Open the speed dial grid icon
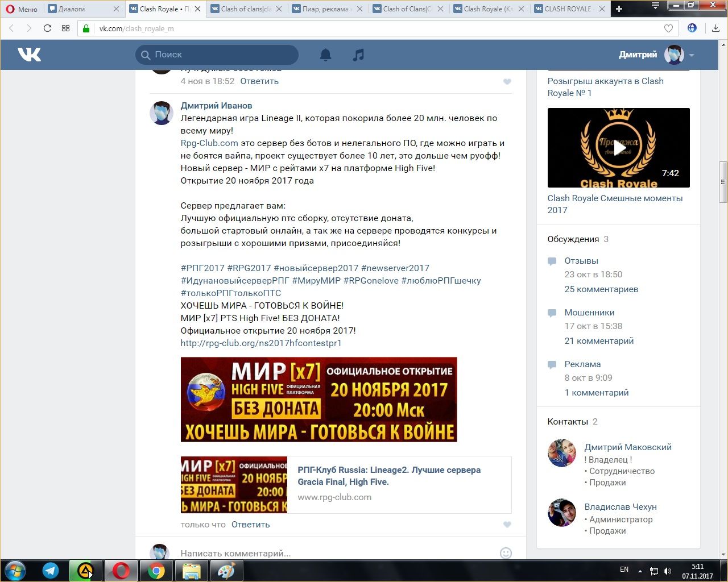 65,28
